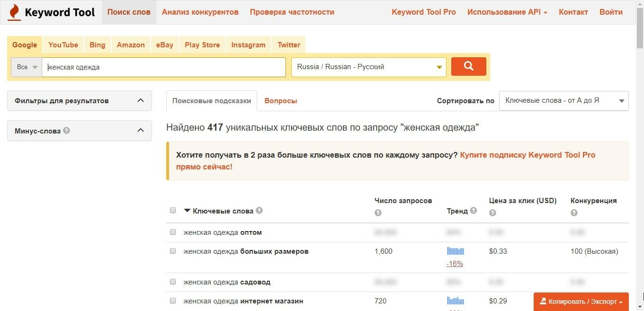Viewport: 644px width, 311px height.
Task: Click help icon next to Минус-слова
Action: pyautogui.click(x=66, y=130)
